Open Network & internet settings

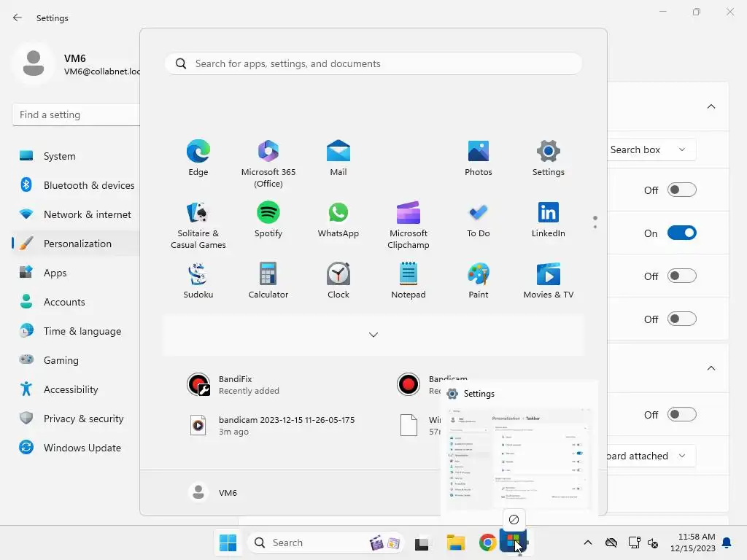(x=76, y=214)
